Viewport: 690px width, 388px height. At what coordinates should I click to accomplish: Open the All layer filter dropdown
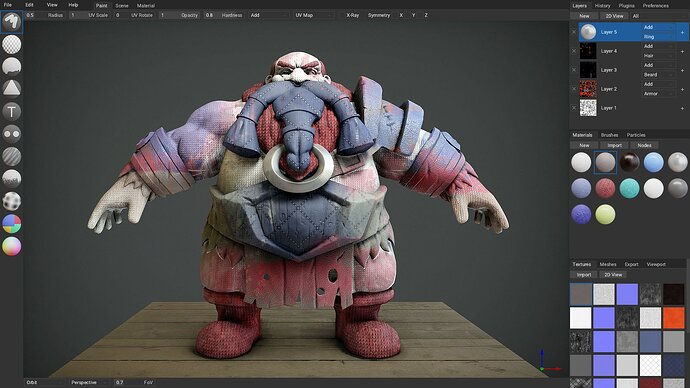[658, 16]
